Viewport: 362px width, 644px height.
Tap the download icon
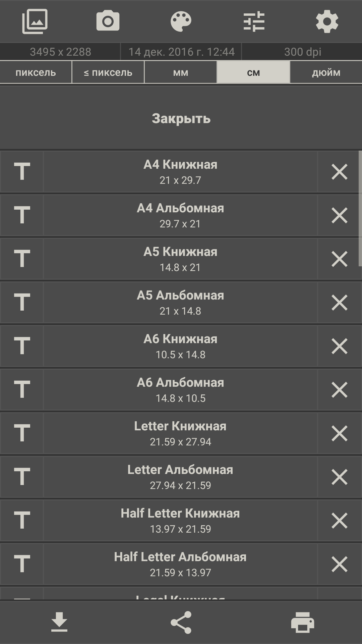pyautogui.click(x=59, y=623)
